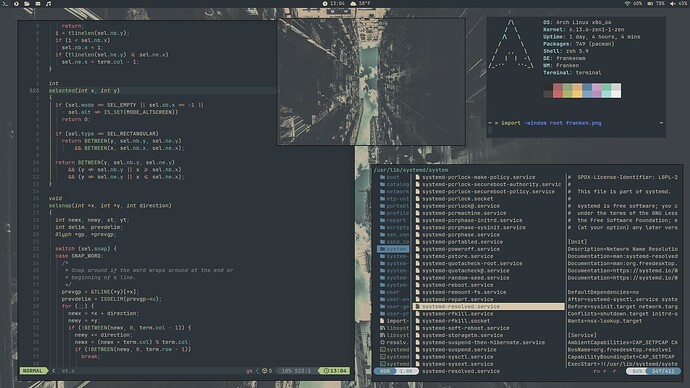The image size is (690, 388).
Task: Select highlighted systemd-resolved.service row
Action: [x=488, y=307]
